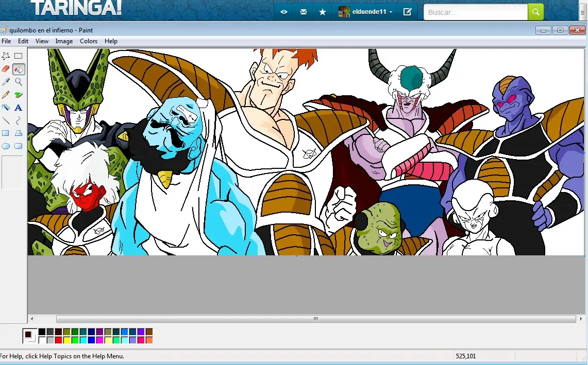Screen dimensions: 588x365
Task: Pick the brown color swatch
Action: coord(149,332)
